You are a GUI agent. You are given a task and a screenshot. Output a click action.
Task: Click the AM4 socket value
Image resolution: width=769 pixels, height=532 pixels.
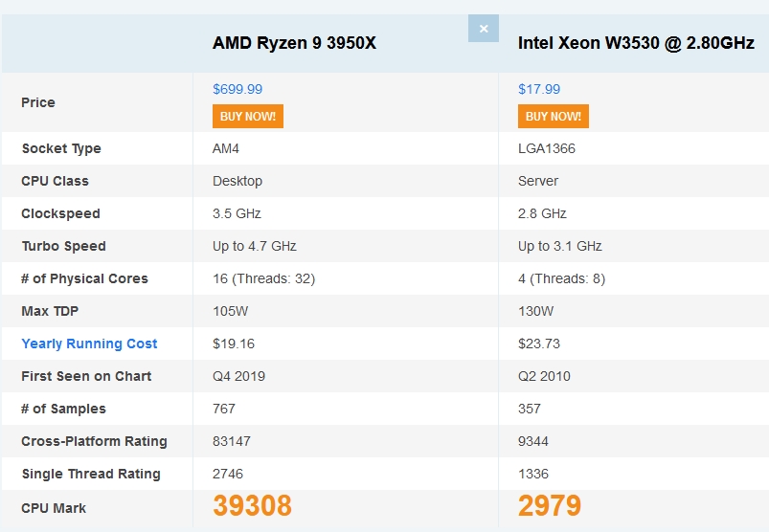tap(226, 148)
